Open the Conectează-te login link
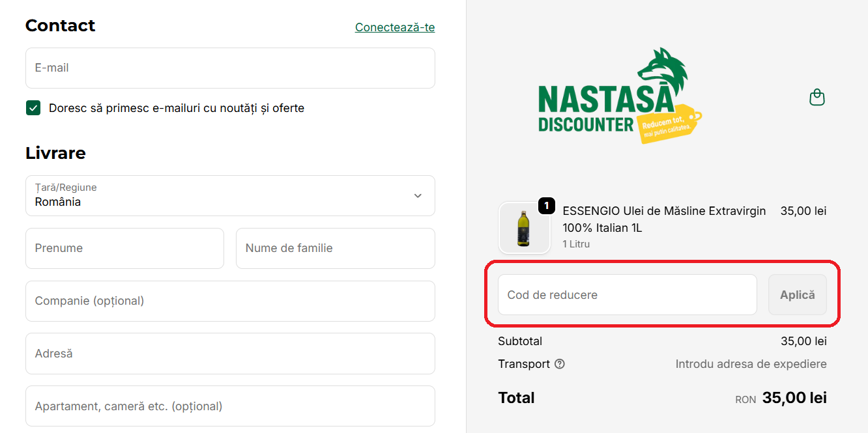 pyautogui.click(x=394, y=27)
